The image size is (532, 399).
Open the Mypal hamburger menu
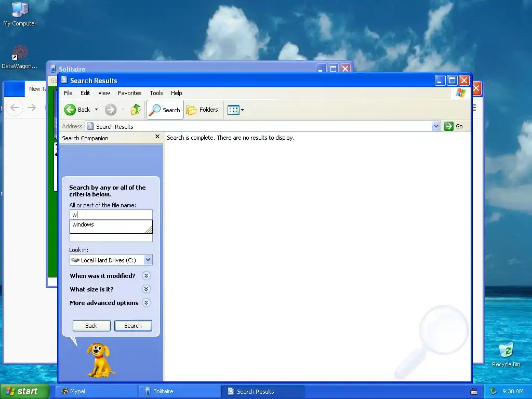coord(474,108)
